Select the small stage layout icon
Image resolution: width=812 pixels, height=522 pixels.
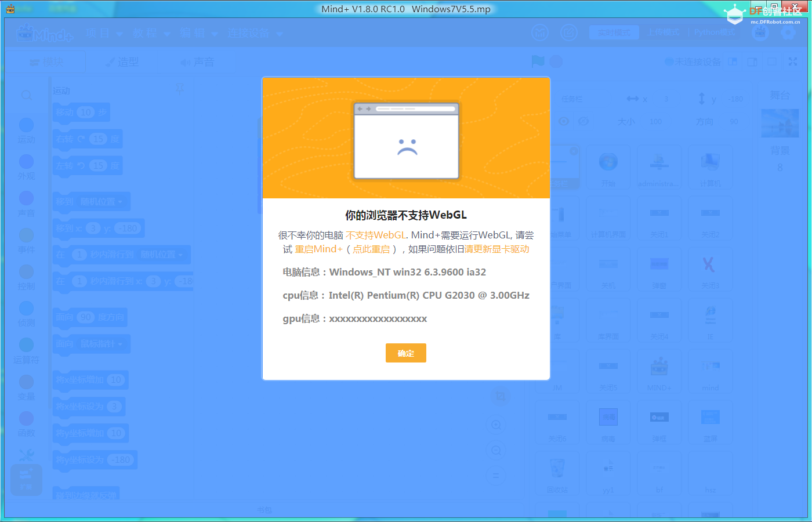pos(733,61)
